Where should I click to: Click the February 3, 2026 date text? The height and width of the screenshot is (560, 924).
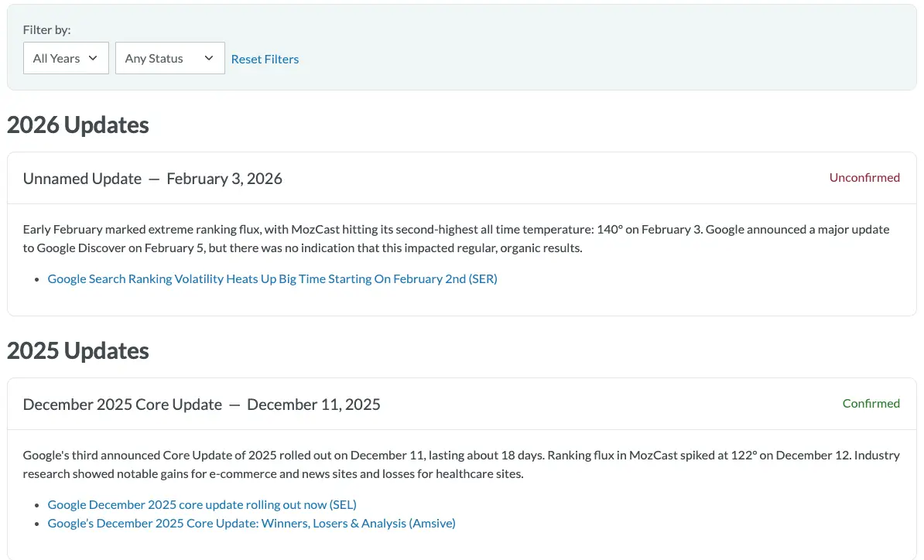coord(224,179)
